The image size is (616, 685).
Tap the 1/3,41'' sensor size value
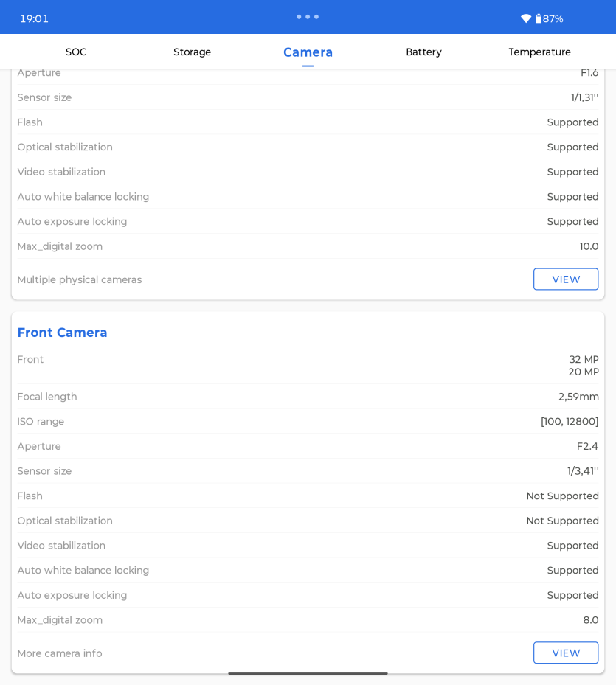coord(583,471)
